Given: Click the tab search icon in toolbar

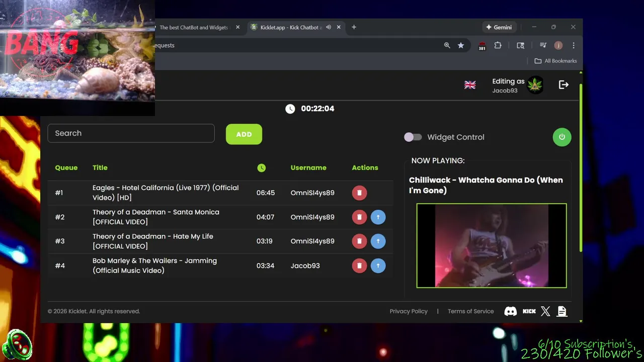Looking at the screenshot, I should point(521,45).
